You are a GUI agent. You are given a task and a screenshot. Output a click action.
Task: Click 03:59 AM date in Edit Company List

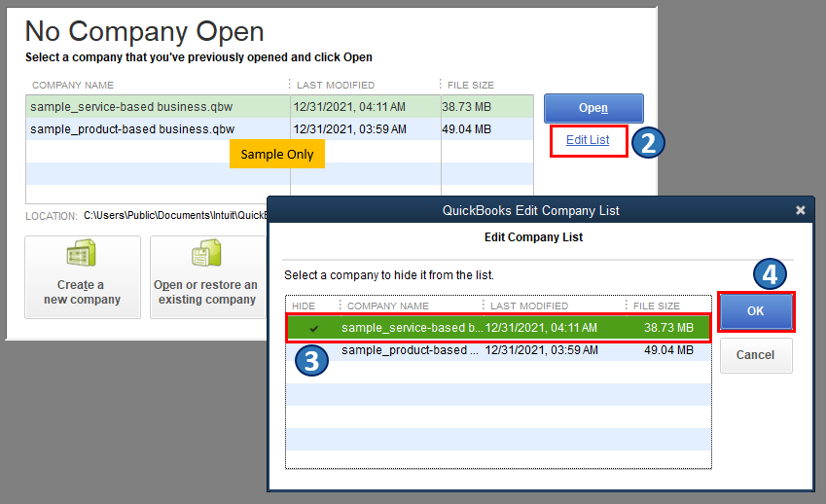coord(542,350)
